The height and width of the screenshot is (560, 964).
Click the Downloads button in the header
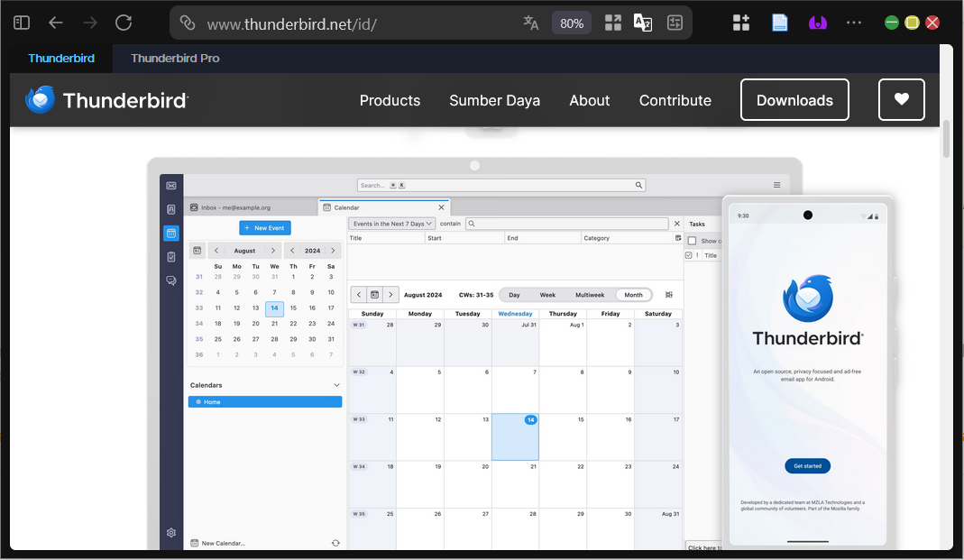pyautogui.click(x=794, y=99)
